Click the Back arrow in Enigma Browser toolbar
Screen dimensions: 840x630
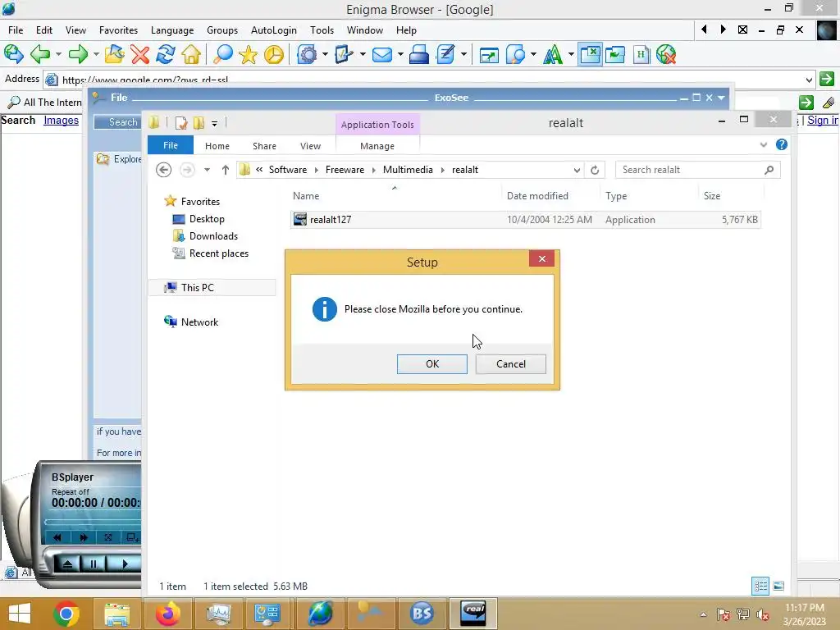(x=40, y=54)
